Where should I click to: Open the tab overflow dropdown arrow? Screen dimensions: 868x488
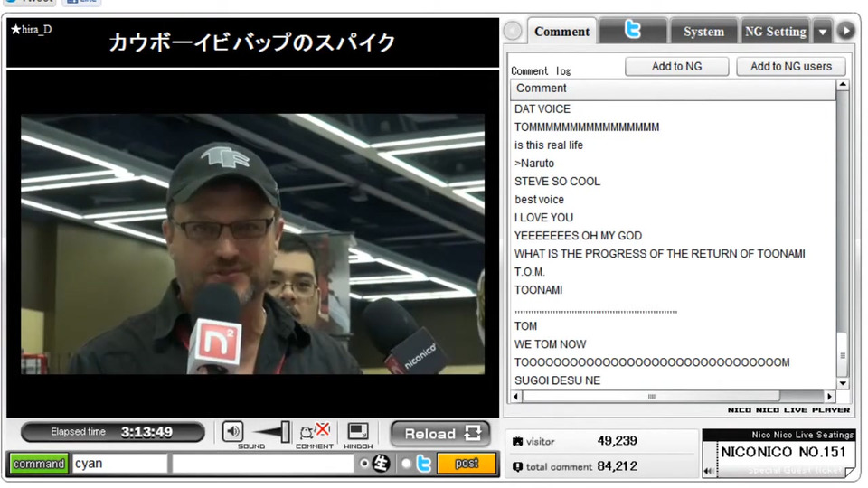pos(823,32)
